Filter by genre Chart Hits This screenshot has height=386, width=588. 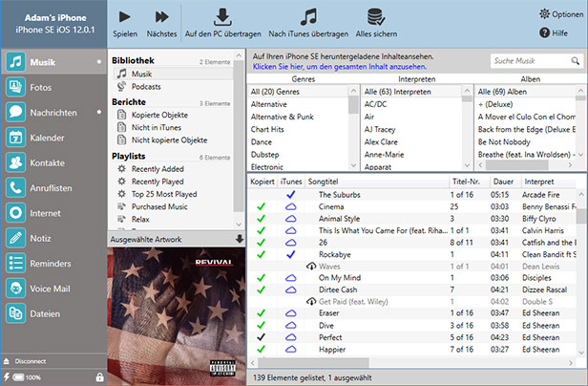pos(298,129)
